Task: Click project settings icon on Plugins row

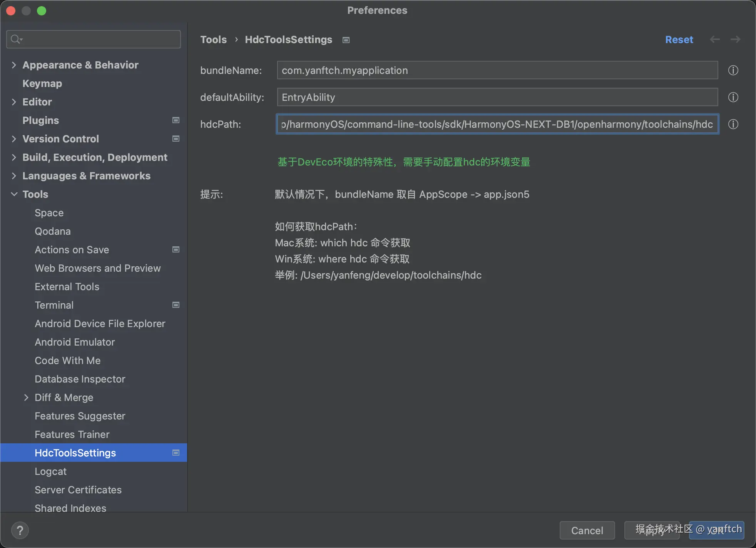Action: [176, 120]
